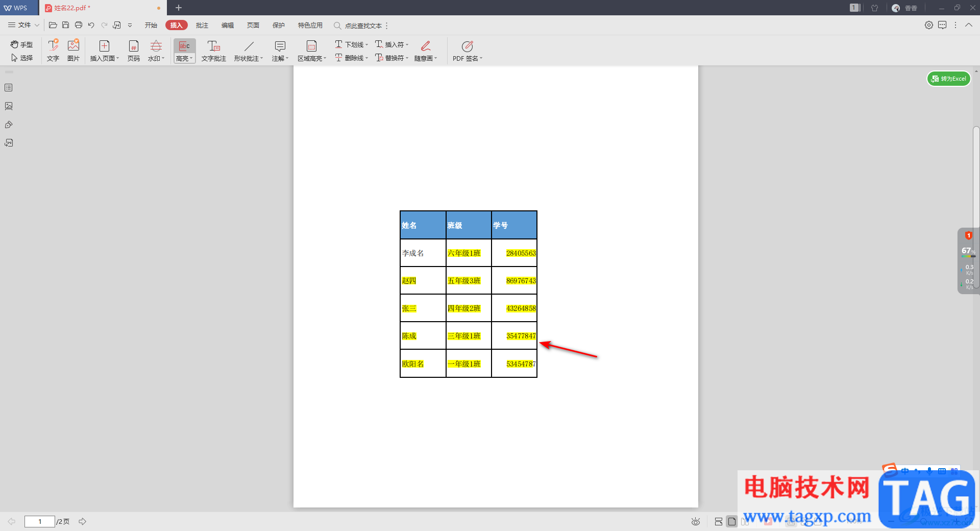Click the open file folder icon
Viewport: 980px width, 531px height.
click(x=53, y=25)
